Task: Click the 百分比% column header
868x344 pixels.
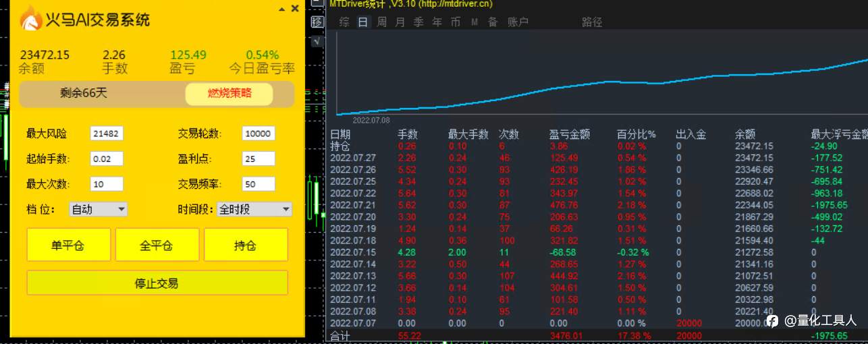Action: [x=636, y=135]
